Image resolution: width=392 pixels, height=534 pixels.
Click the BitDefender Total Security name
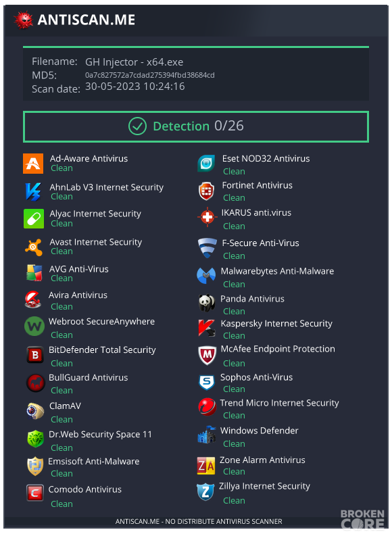[102, 349]
